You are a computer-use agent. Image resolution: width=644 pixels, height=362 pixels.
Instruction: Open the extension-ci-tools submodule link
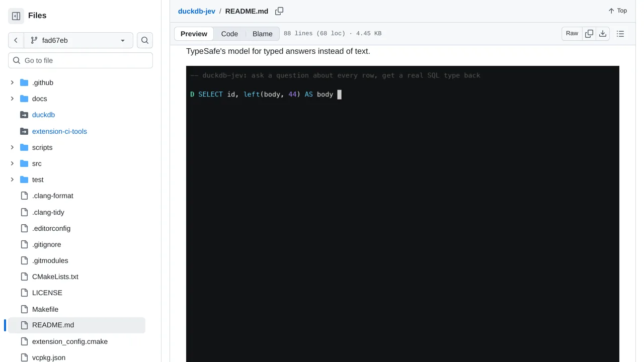pyautogui.click(x=59, y=131)
